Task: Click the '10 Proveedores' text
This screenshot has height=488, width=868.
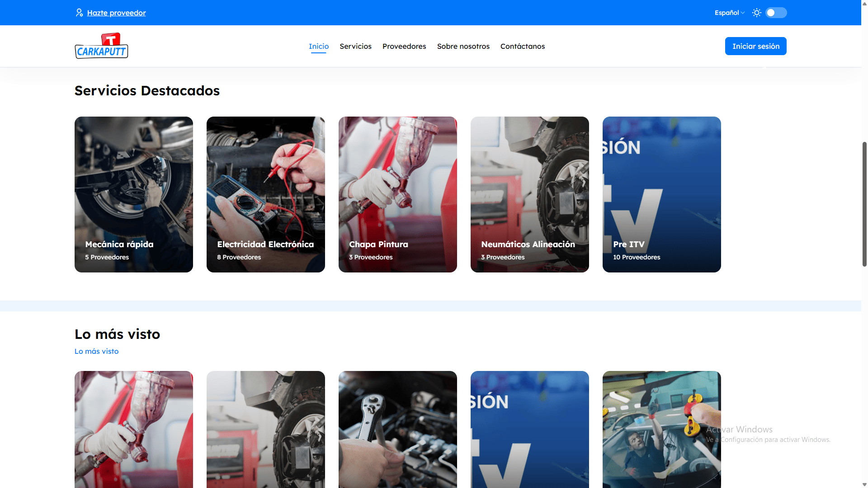Action: click(637, 257)
